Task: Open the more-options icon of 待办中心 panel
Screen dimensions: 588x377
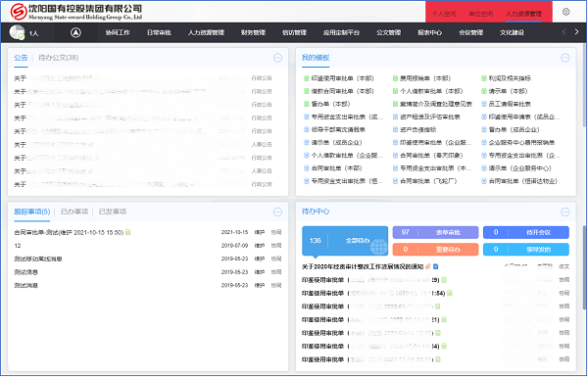Action: (565, 212)
